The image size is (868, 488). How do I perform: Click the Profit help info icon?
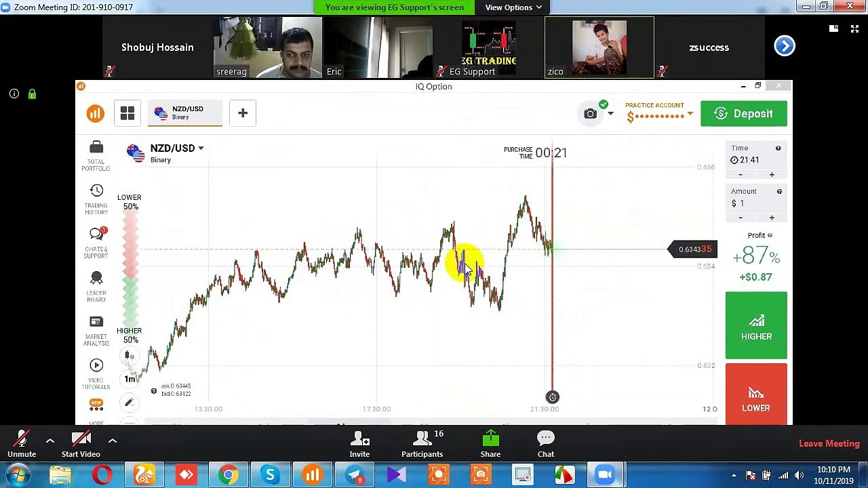coord(770,235)
